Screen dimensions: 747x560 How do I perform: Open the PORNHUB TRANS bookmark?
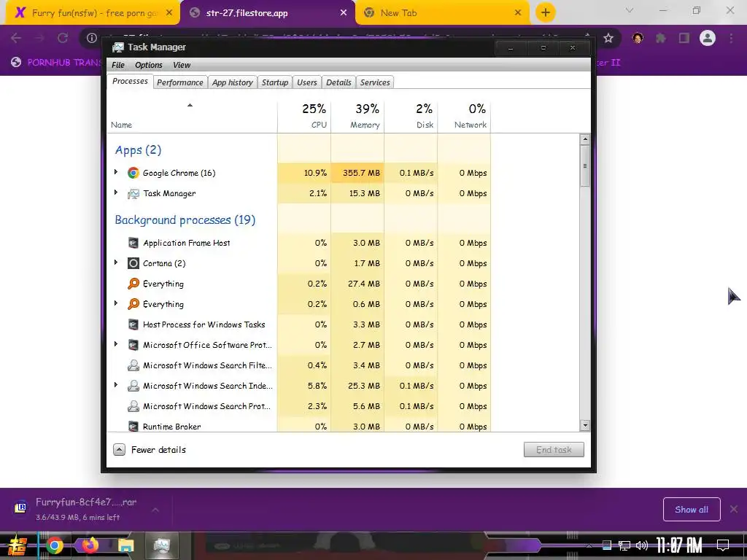57,63
